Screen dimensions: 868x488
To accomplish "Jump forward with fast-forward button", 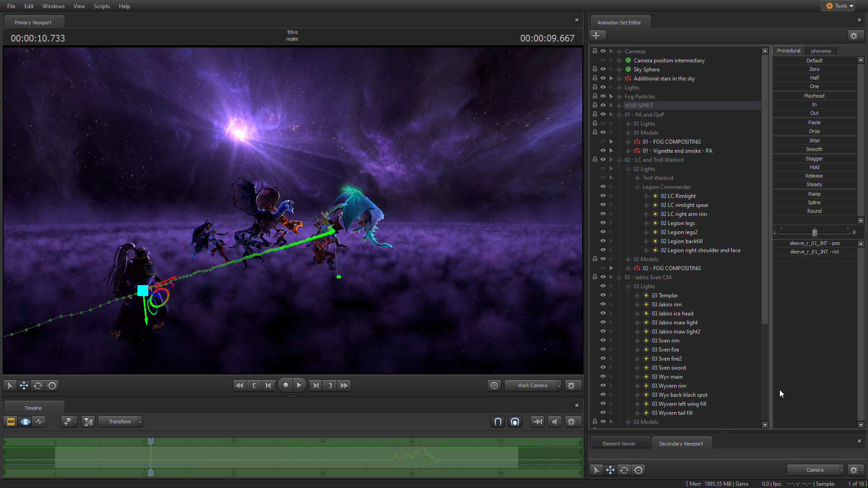I will coord(344,385).
